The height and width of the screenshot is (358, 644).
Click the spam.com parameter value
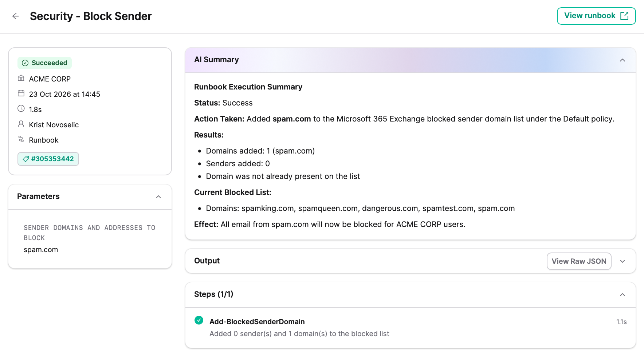click(x=41, y=250)
